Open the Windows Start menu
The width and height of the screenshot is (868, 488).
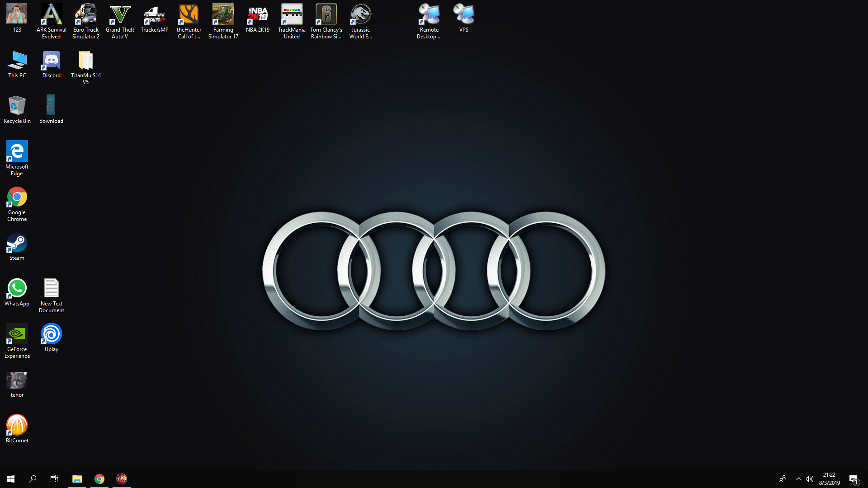pos(11,479)
